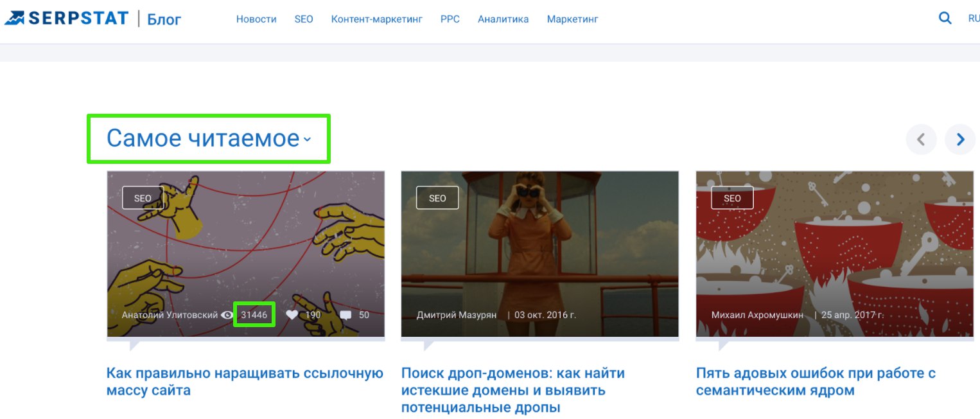
Task: Click author Михаил Ахромушкин
Action: 757,315
